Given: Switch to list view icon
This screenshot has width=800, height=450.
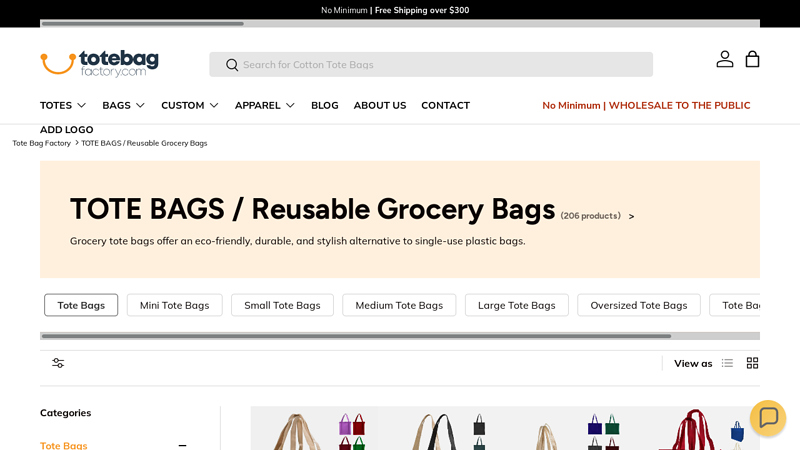Looking at the screenshot, I should pyautogui.click(x=727, y=363).
